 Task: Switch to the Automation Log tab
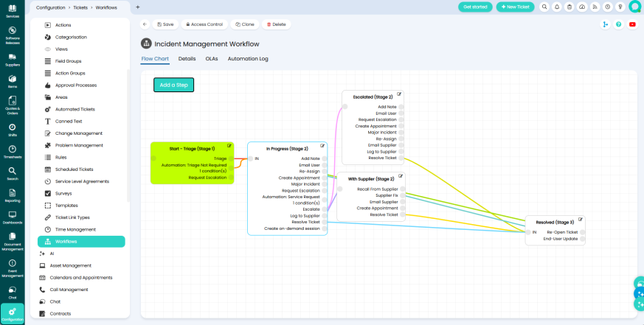(248, 59)
